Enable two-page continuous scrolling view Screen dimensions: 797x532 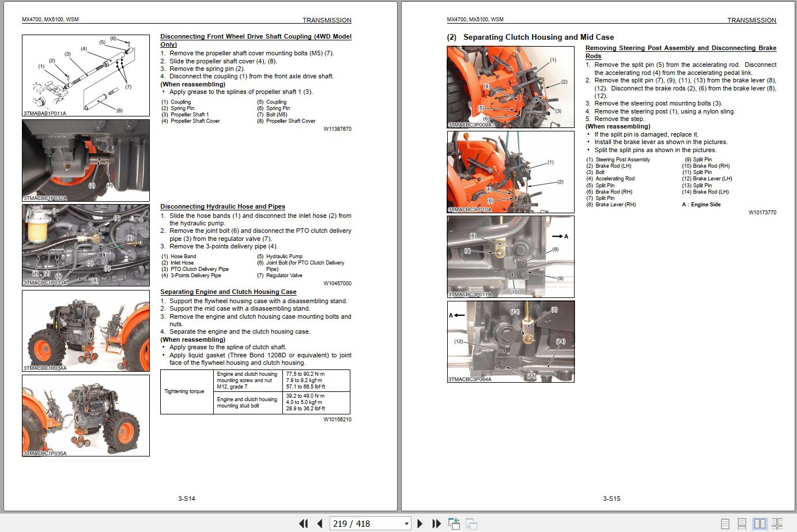pos(777,523)
